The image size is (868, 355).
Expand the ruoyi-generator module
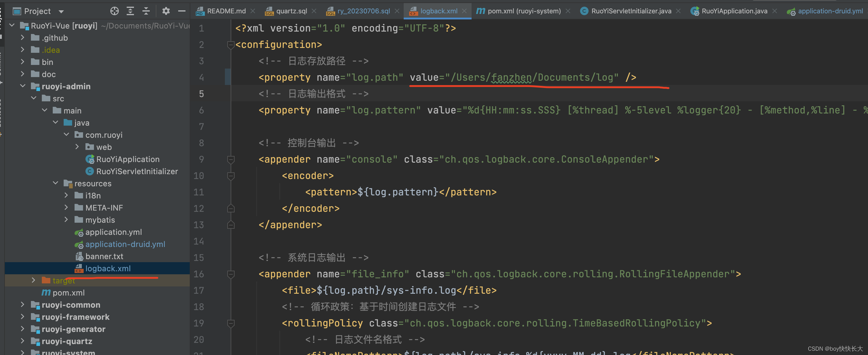(x=22, y=329)
